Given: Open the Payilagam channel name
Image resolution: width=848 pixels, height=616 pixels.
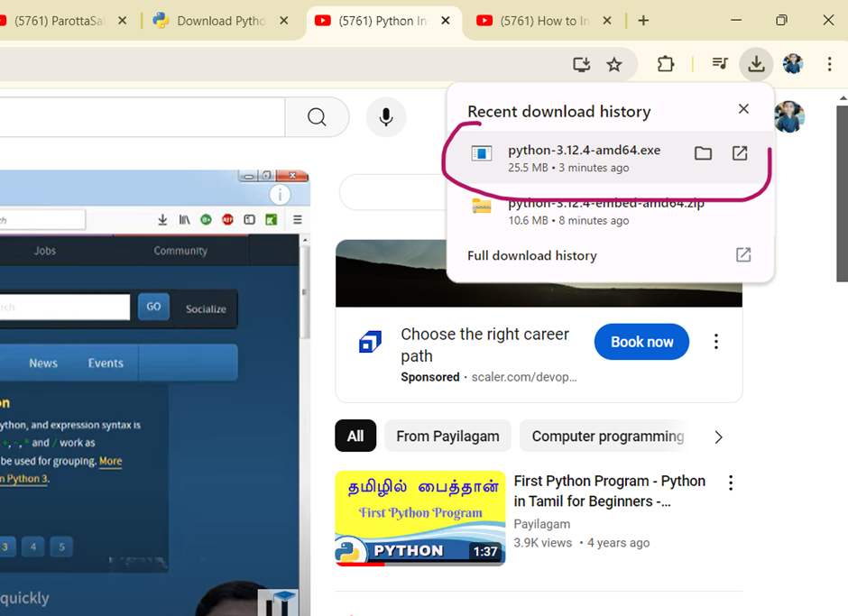Looking at the screenshot, I should 542,524.
